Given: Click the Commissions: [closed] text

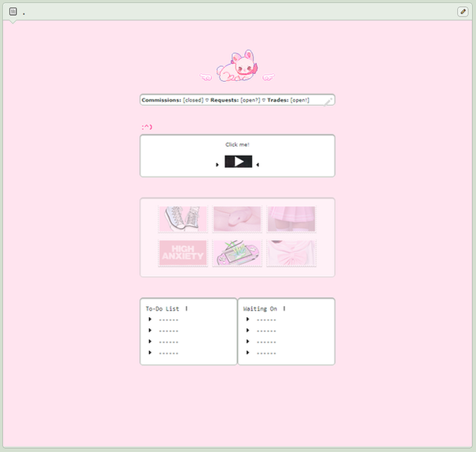Looking at the screenshot, I should [172, 100].
